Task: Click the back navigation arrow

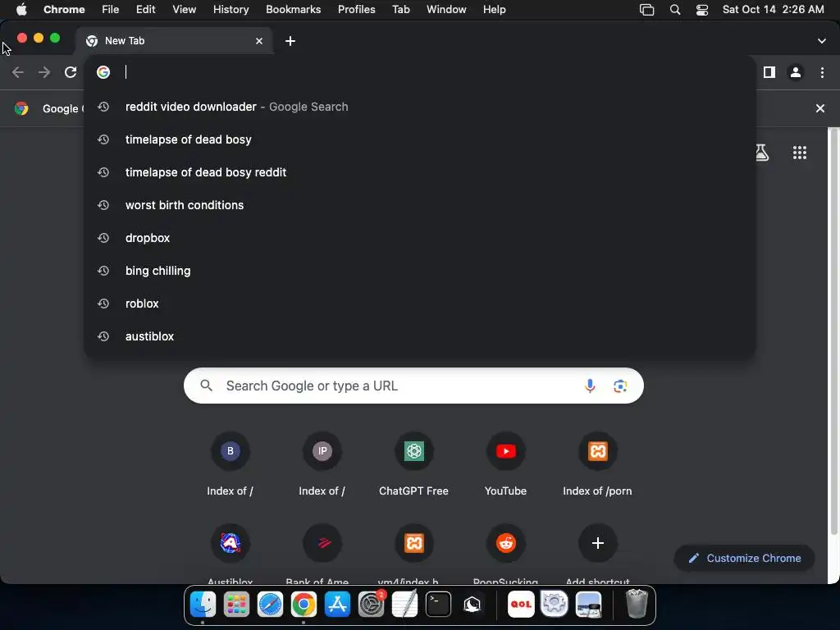Action: (x=18, y=72)
